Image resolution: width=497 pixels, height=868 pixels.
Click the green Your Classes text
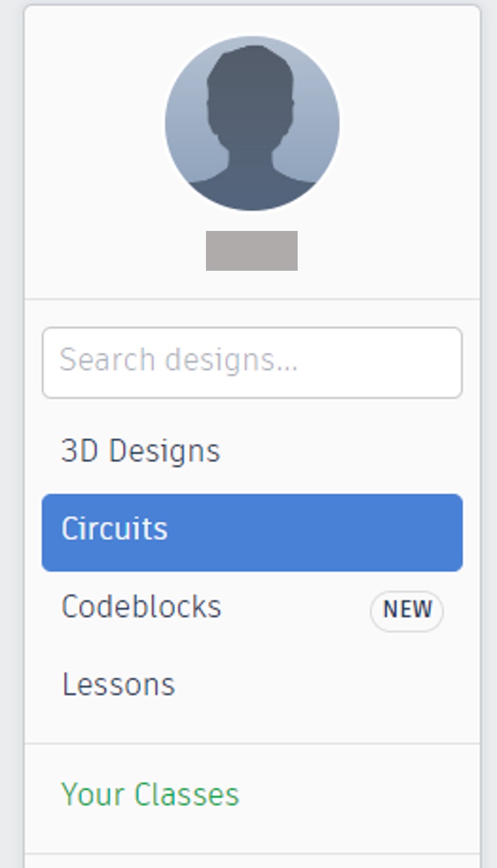[150, 795]
